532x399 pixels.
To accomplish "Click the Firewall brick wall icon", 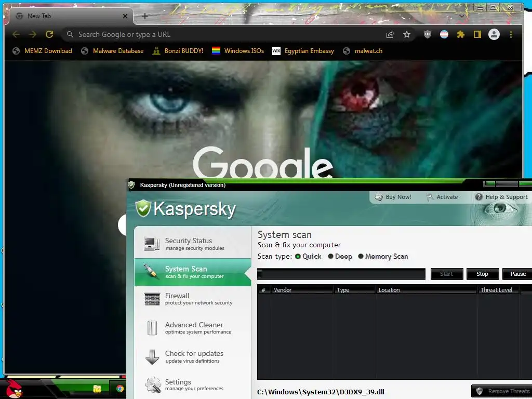I will pyautogui.click(x=152, y=299).
